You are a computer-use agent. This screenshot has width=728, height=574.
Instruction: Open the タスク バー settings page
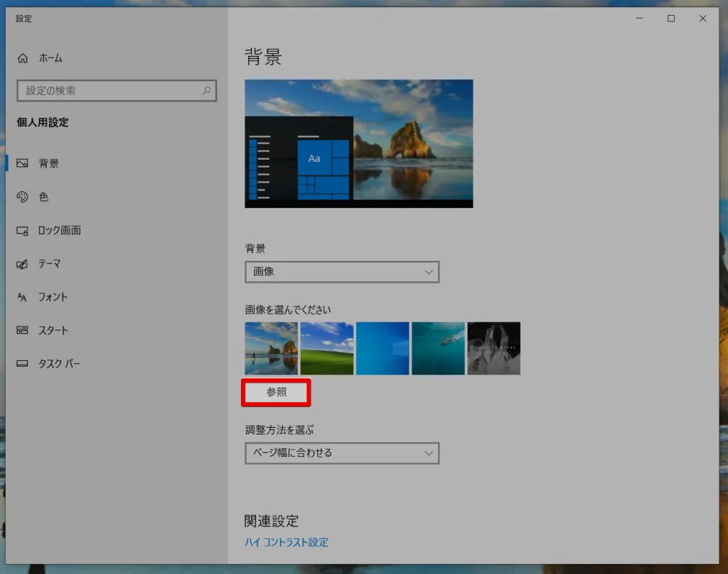coord(116,364)
